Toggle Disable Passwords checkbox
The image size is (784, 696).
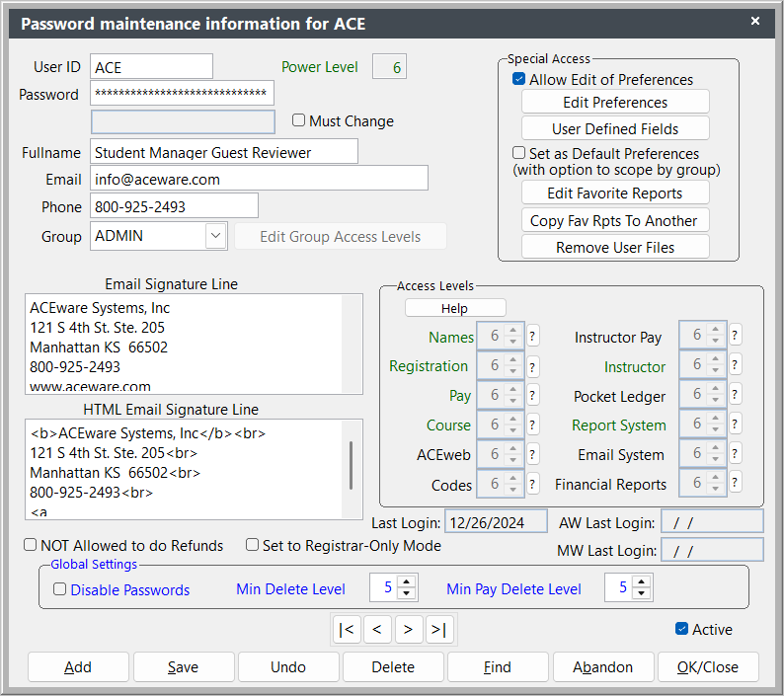tap(59, 589)
